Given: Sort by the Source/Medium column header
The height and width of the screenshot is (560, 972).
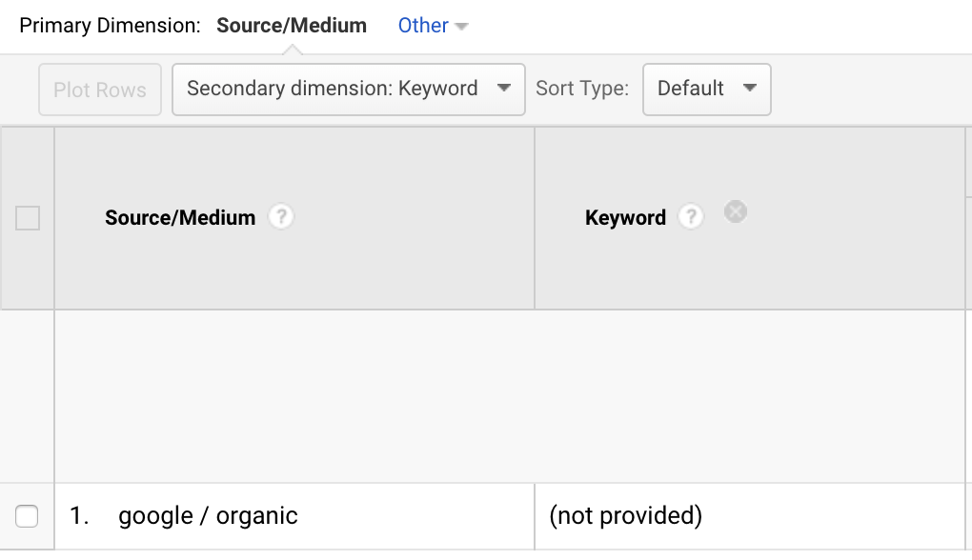Looking at the screenshot, I should point(180,218).
